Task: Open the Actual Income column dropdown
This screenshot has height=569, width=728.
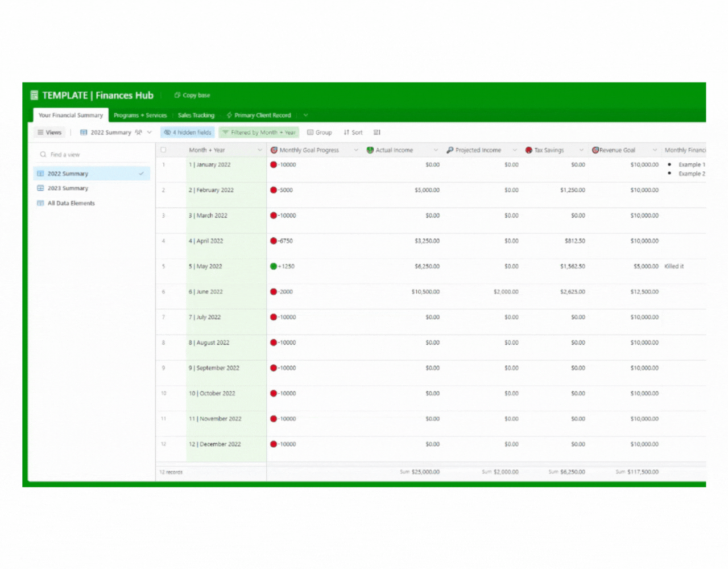Action: point(436,150)
